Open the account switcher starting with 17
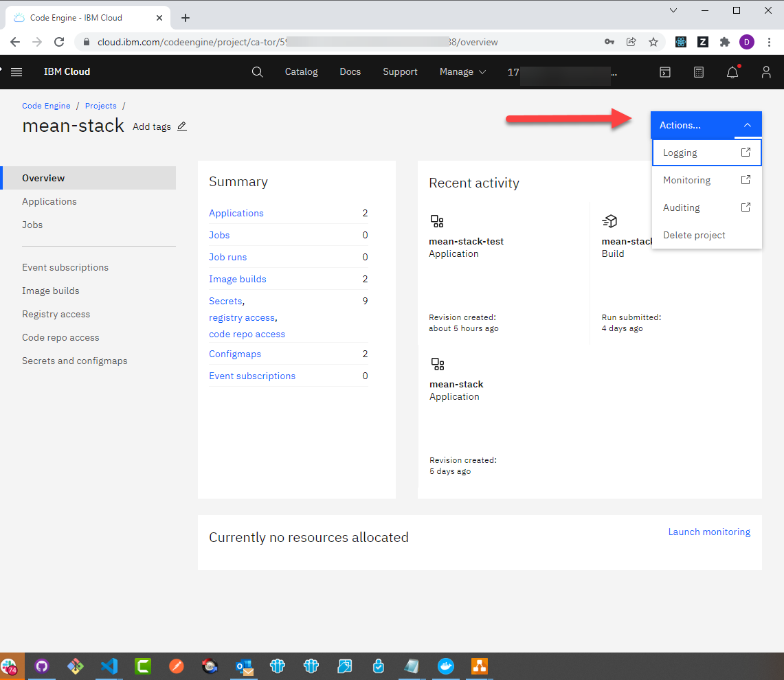This screenshot has height=680, width=784. [562, 72]
